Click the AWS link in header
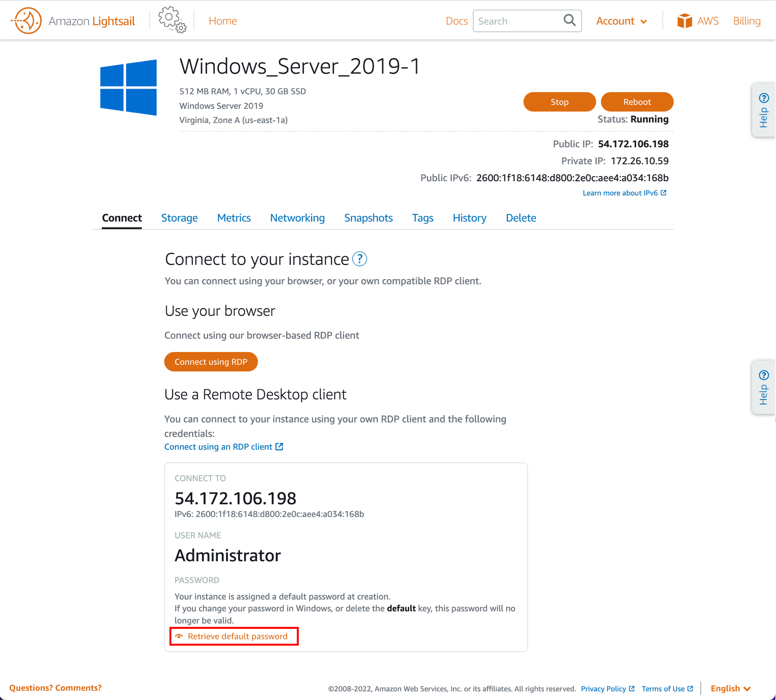This screenshot has height=700, width=776. (707, 21)
